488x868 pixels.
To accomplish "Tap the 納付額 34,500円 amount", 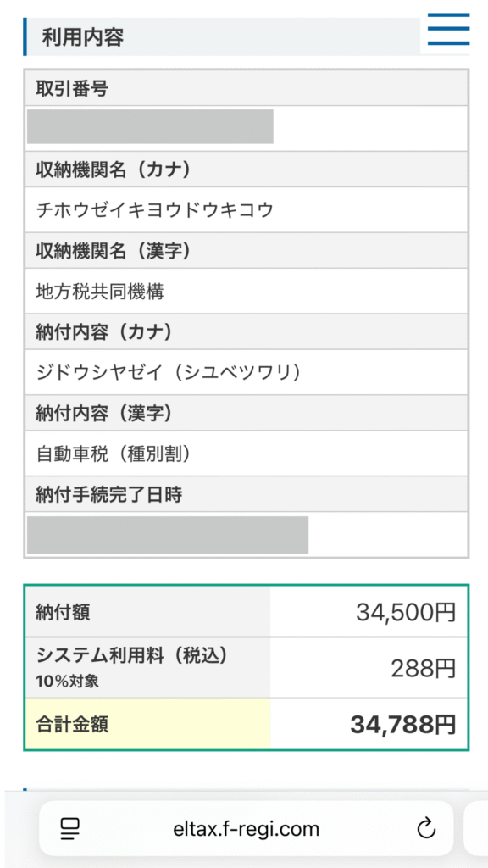I will pos(406,612).
